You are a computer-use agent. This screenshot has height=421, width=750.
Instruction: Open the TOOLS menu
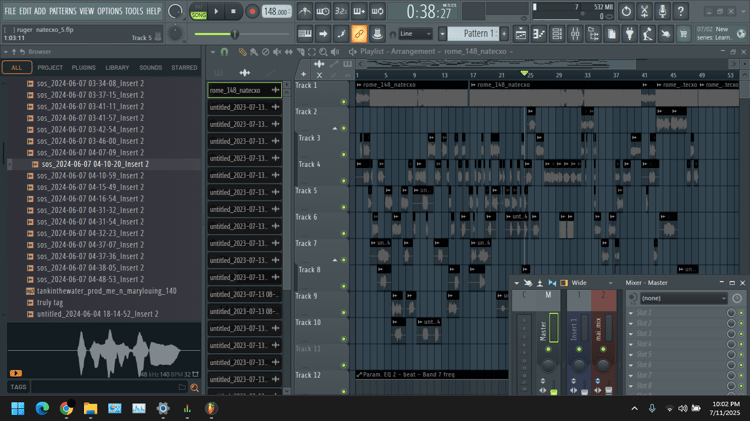click(134, 11)
